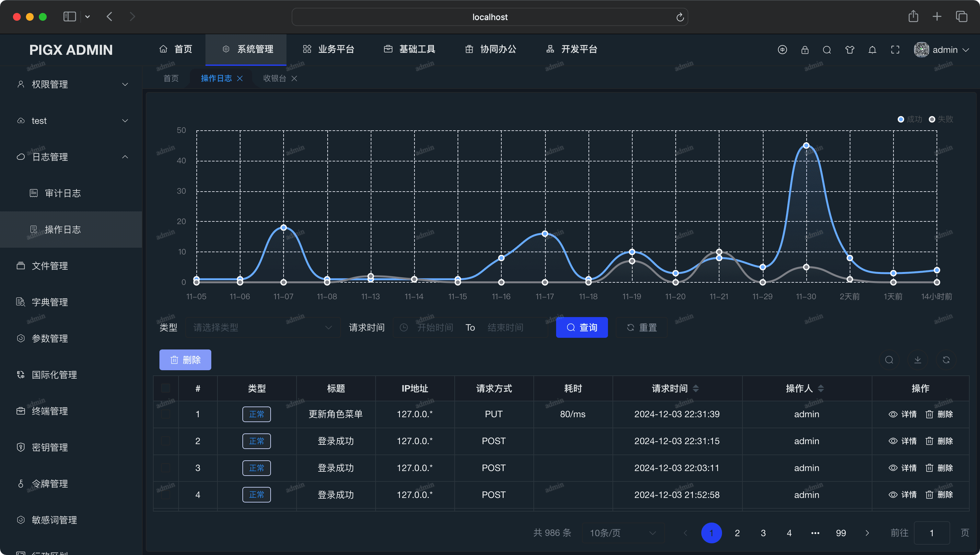This screenshot has width=980, height=555.
Task: Expand the test menu
Action: pyautogui.click(x=71, y=121)
